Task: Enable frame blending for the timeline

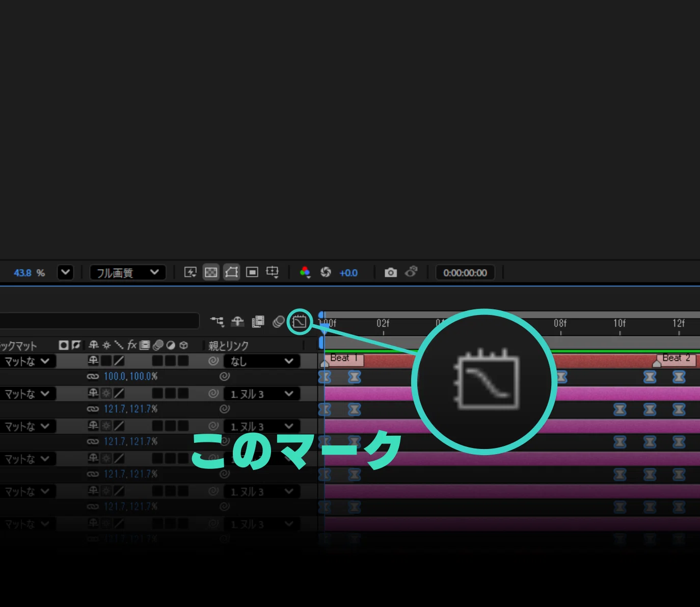Action: coord(258,322)
